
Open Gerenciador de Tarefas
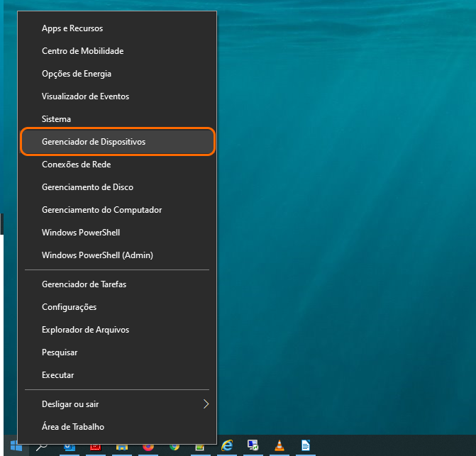[117, 284]
